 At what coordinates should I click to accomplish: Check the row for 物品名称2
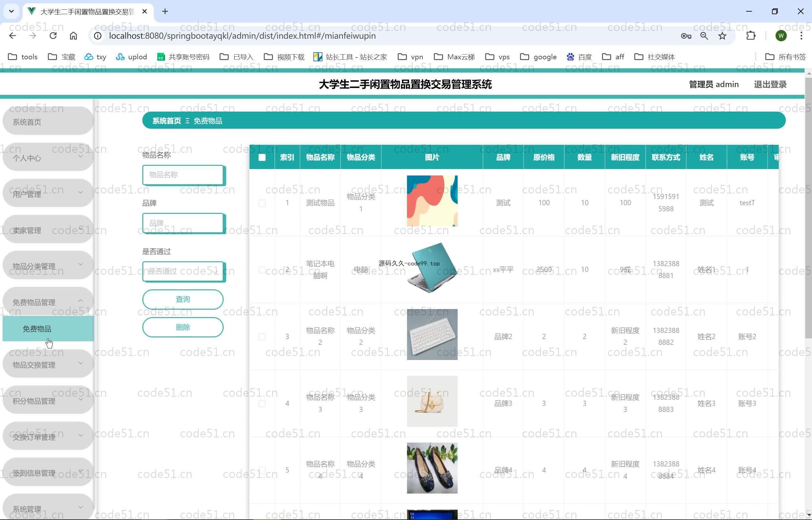(x=262, y=337)
